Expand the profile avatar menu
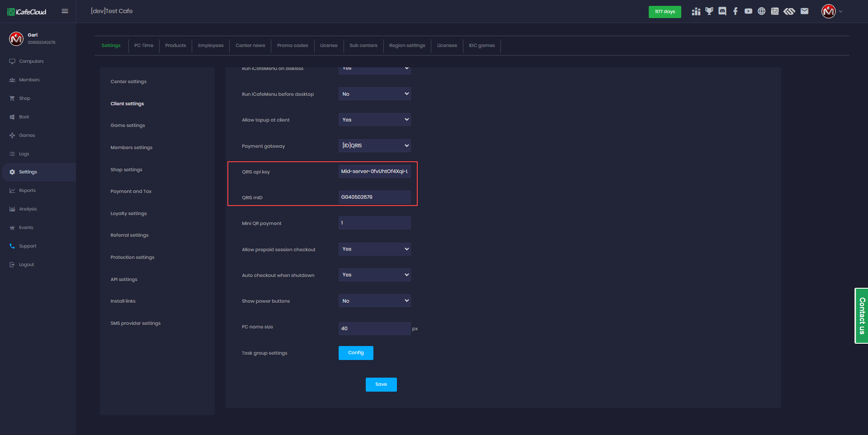The height and width of the screenshot is (435, 868). (831, 11)
